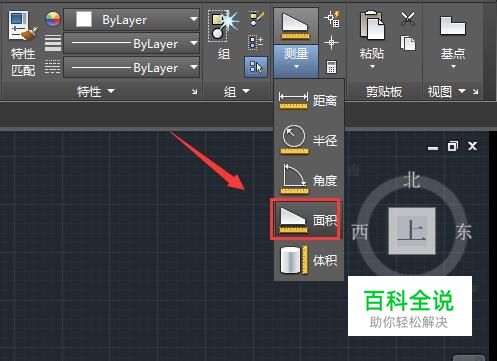Image resolution: width=497 pixels, height=361 pixels.
Task: Click the Match Properties (特性匹配) tool
Action: 22,43
